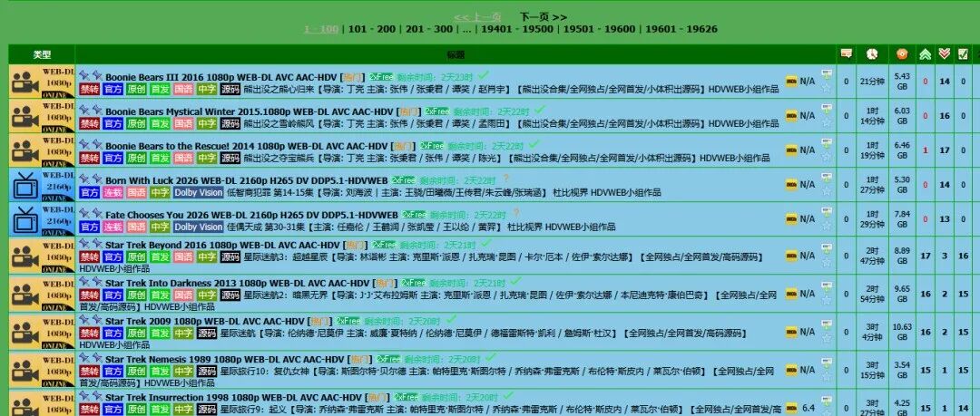This screenshot has width=980, height=416.
Task: Sort by completed checkmark icon header
Action: [963, 54]
